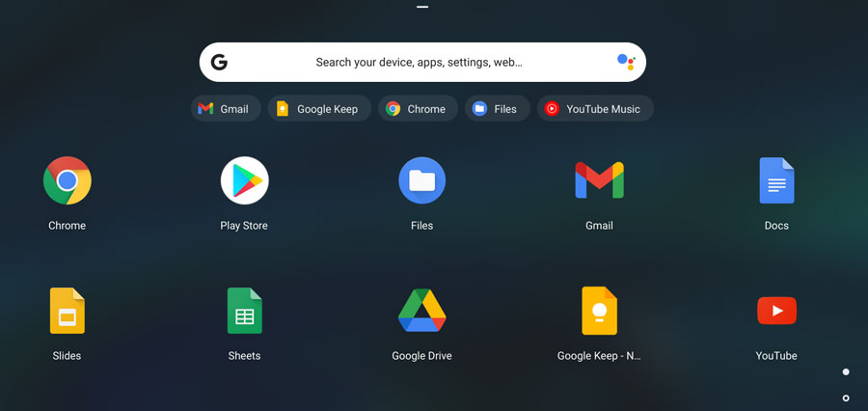
Task: Select the Gmail suggestion chip
Action: coord(225,109)
